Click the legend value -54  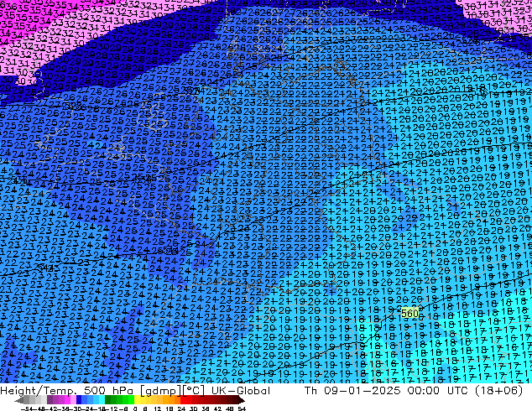(27, 409)
